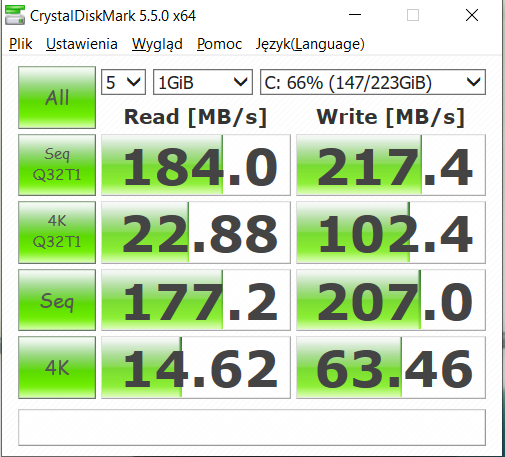Run the plain 4K test

[57, 367]
